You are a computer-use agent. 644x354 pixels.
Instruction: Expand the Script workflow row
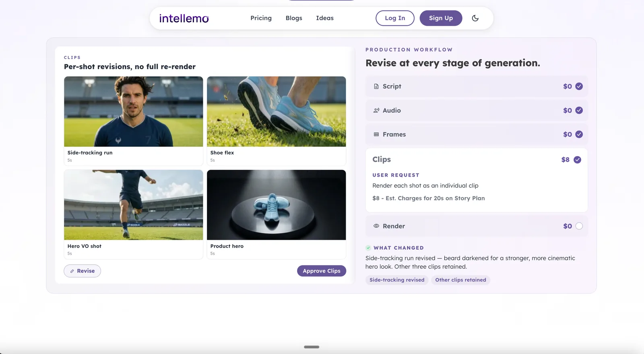tap(477, 86)
